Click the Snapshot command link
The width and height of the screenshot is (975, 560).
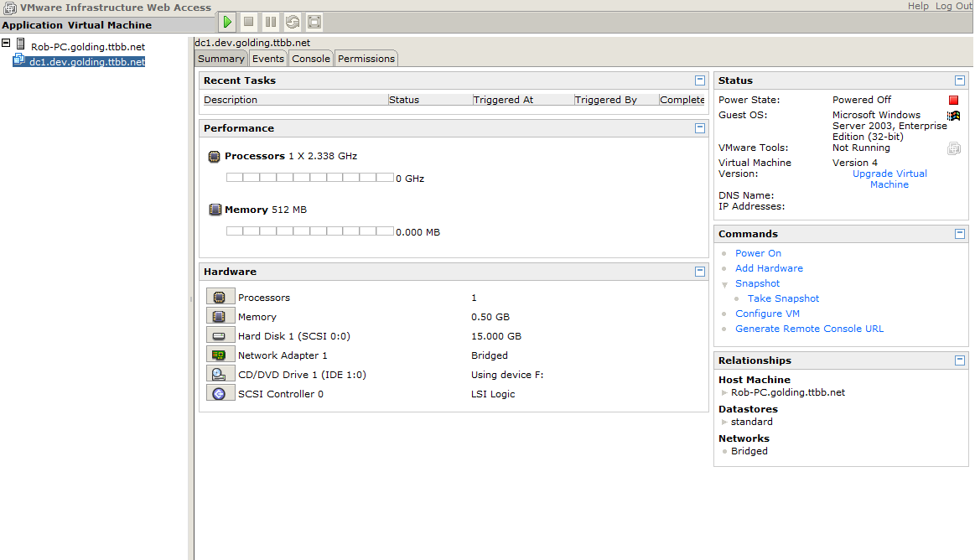(757, 283)
